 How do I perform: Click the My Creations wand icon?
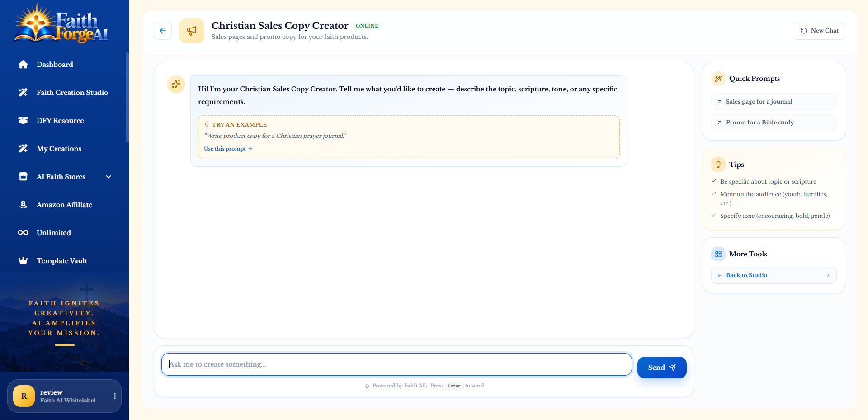point(23,149)
